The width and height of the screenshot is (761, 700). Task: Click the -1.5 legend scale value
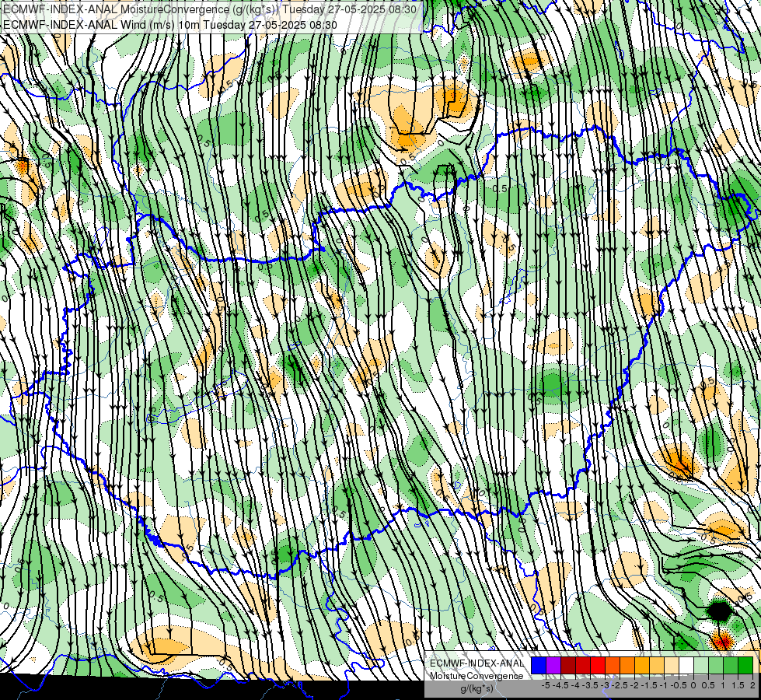pyautogui.click(x=649, y=685)
